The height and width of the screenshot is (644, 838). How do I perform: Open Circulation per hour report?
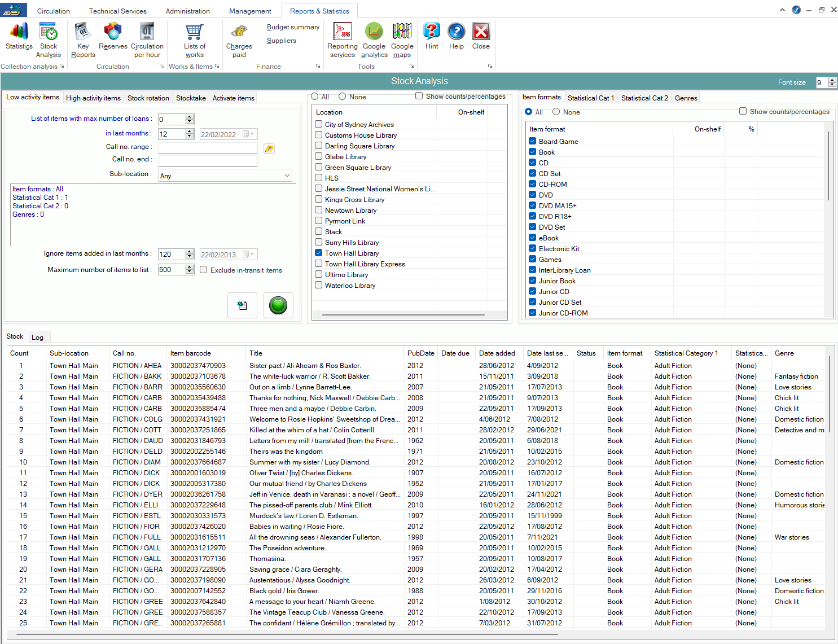tap(147, 38)
